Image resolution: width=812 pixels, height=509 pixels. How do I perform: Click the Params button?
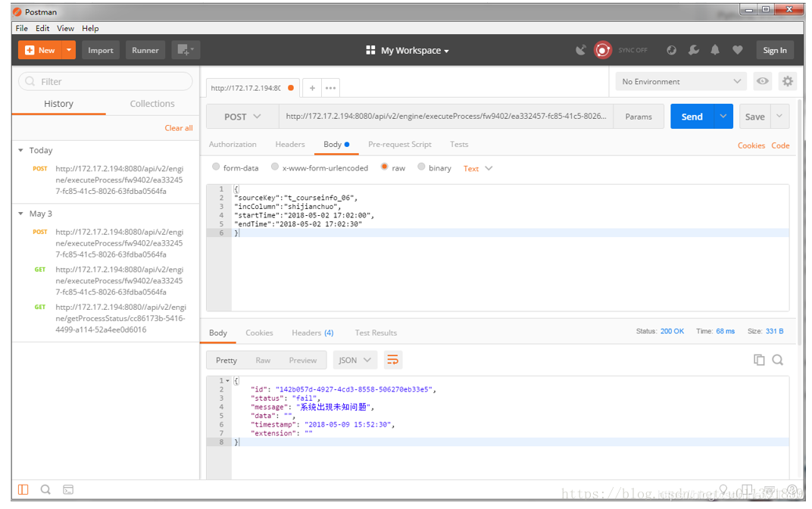[x=638, y=117]
